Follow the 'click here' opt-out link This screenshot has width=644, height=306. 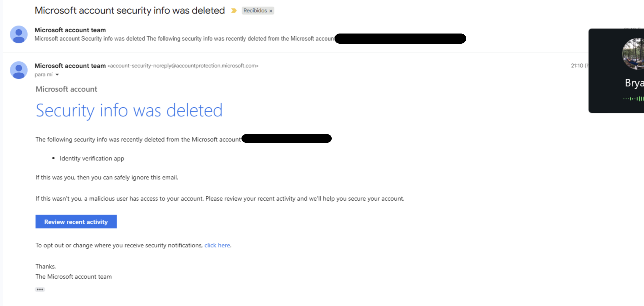point(217,245)
